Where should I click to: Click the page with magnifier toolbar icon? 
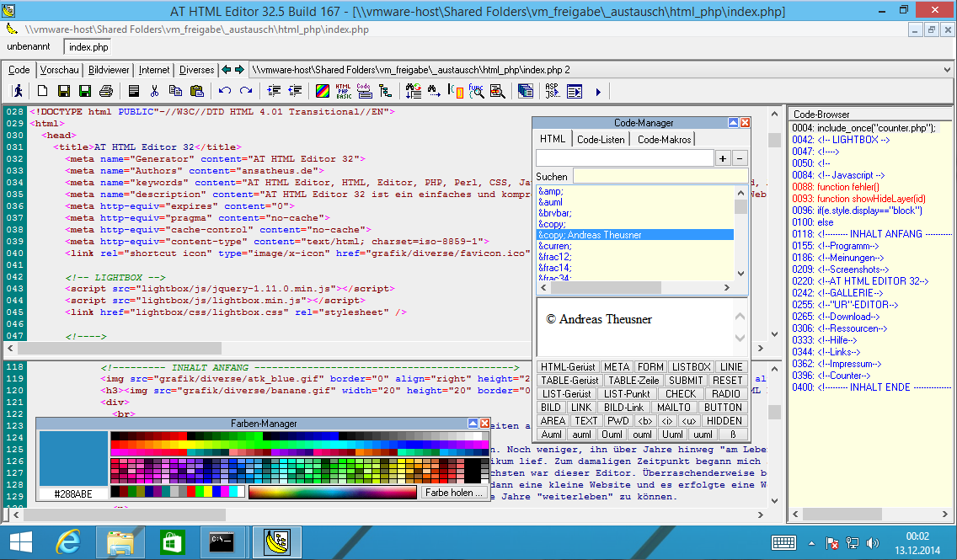pos(498,92)
